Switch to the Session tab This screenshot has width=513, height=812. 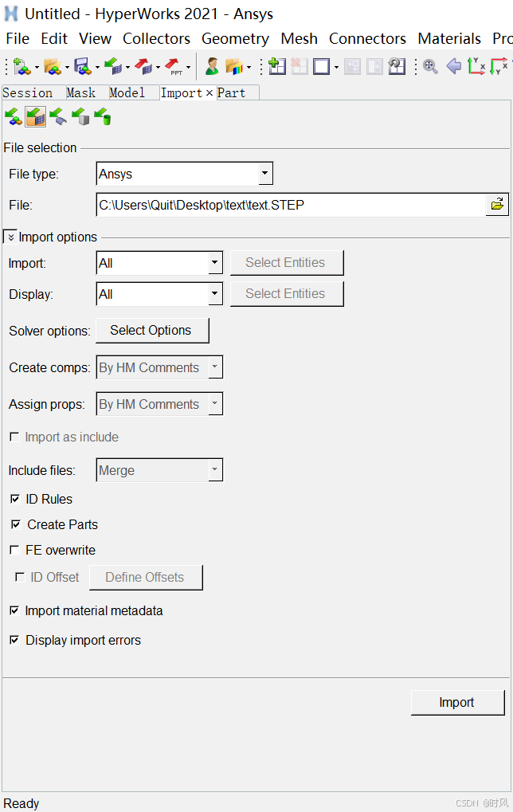coord(28,92)
